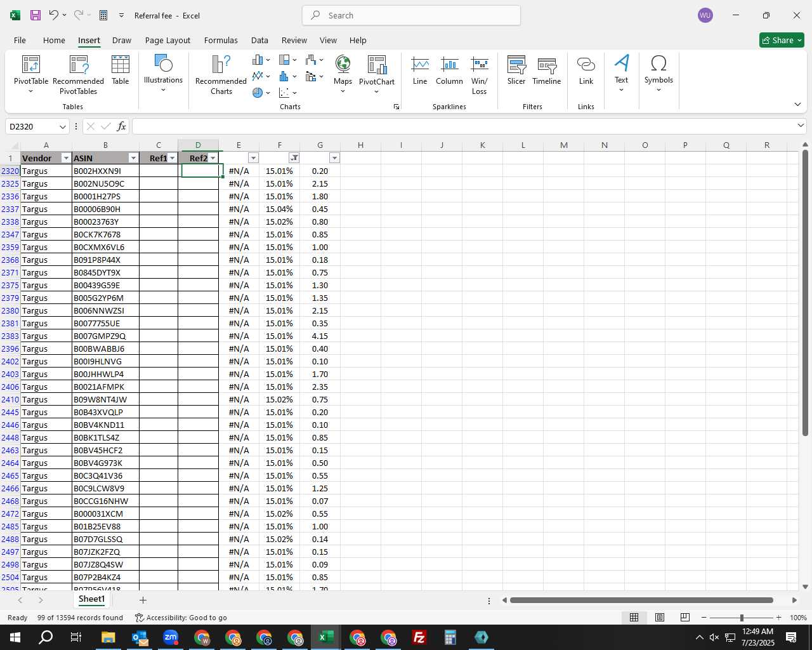Screen dimensions: 812x650
Task: Expand the Name Box dropdown
Action: (x=62, y=126)
